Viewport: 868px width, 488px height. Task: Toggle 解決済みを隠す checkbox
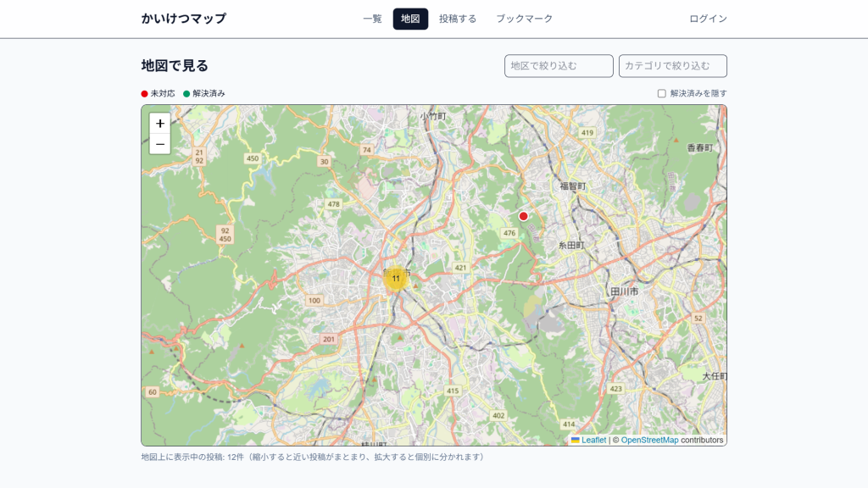point(661,93)
